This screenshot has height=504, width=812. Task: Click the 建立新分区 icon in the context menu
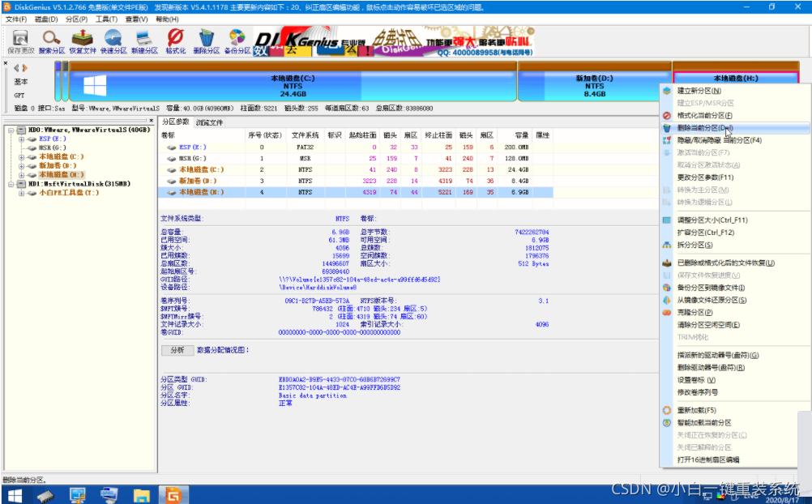click(667, 91)
